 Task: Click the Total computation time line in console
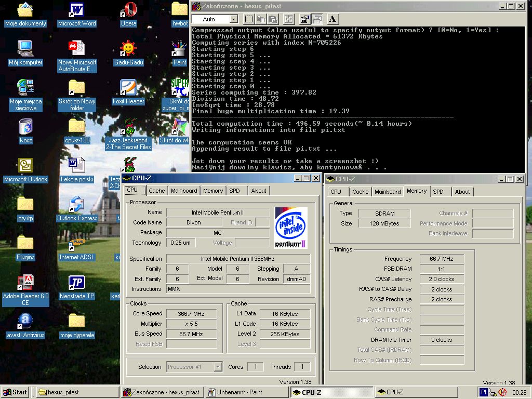(302, 124)
